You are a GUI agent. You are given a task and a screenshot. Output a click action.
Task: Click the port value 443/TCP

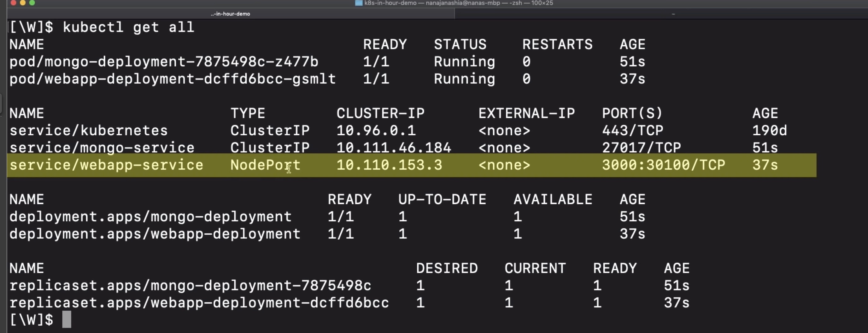click(x=632, y=131)
